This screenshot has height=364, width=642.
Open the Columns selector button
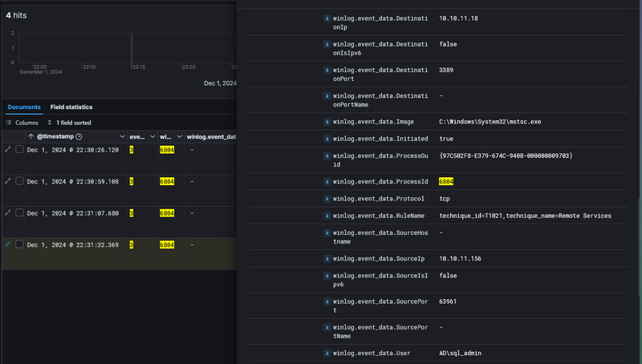click(x=22, y=123)
